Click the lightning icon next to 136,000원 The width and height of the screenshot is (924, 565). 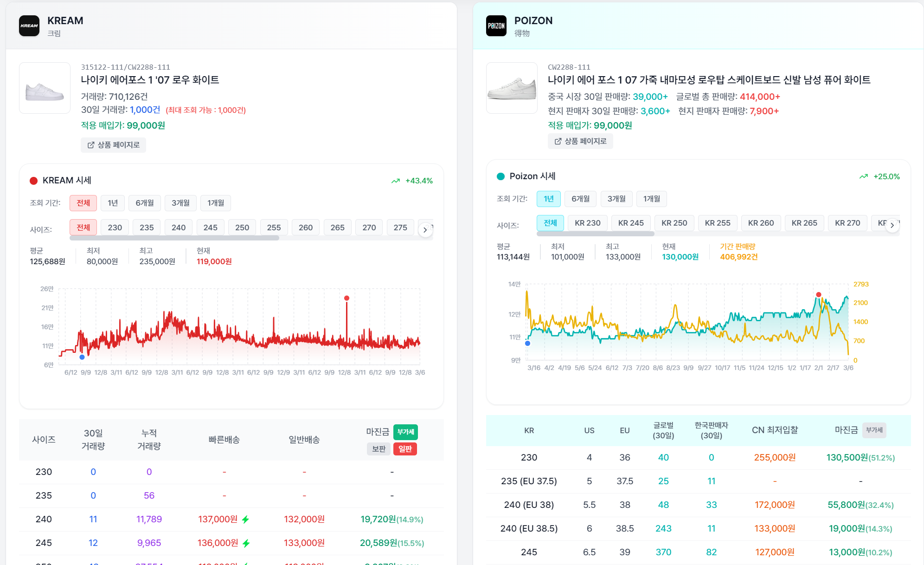tap(246, 543)
